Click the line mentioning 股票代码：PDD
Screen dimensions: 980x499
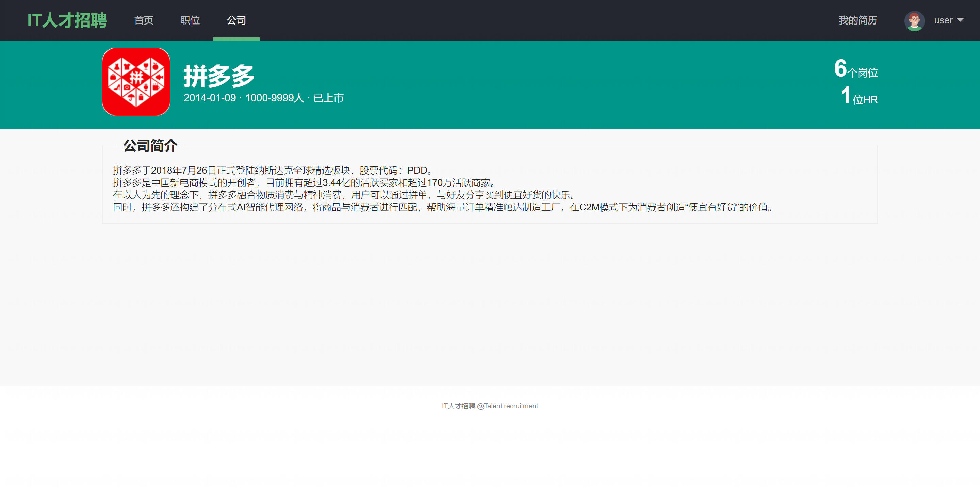point(273,171)
